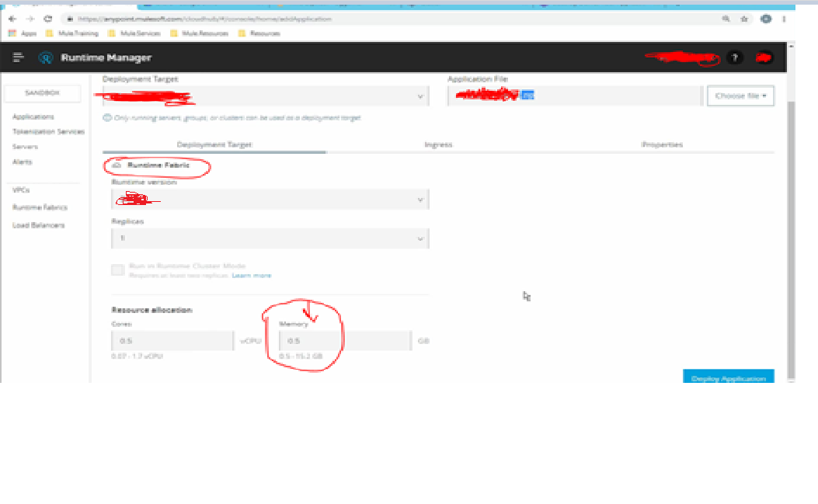The image size is (818, 504).
Task: Click the Cores input field
Action: 172,341
